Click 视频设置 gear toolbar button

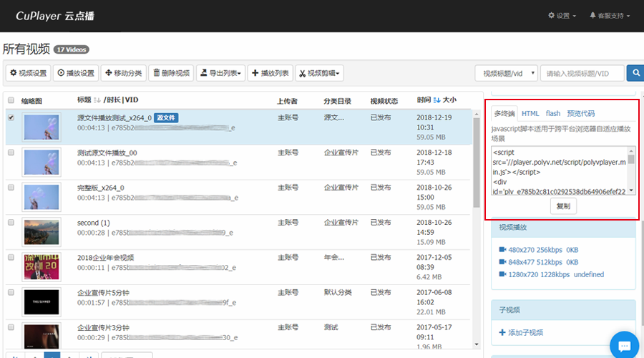tap(28, 73)
